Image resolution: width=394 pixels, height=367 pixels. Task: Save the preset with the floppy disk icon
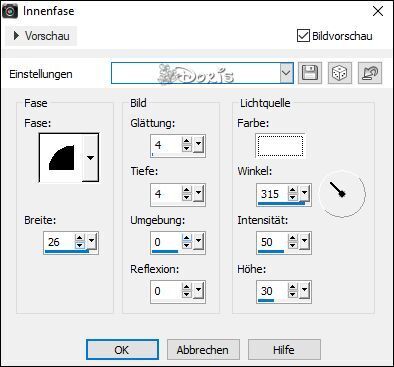pos(310,73)
